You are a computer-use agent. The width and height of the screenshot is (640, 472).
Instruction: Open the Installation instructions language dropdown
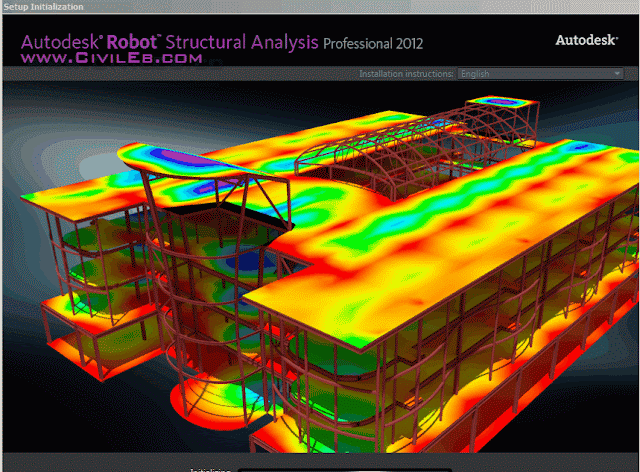tap(540, 74)
